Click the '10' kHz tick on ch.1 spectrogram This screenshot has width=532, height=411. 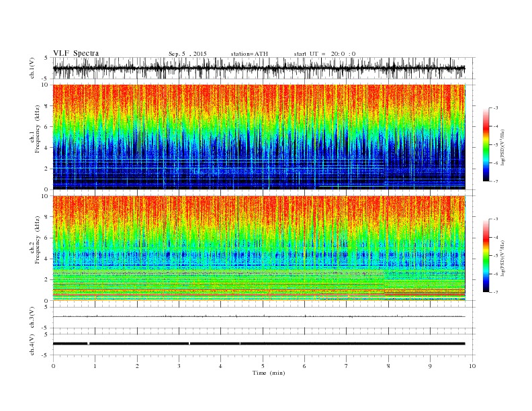tap(45, 85)
